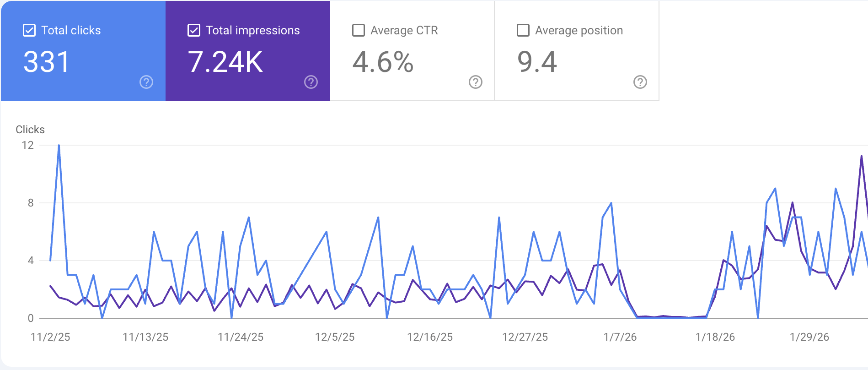Tick the Average position checkbox
The width and height of the screenshot is (868, 370).
pyautogui.click(x=523, y=31)
